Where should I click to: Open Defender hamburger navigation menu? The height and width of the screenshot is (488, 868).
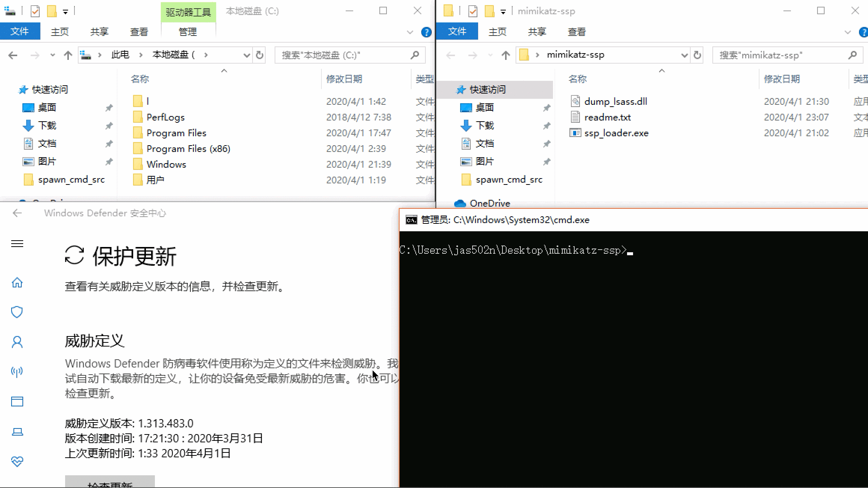pyautogui.click(x=17, y=244)
